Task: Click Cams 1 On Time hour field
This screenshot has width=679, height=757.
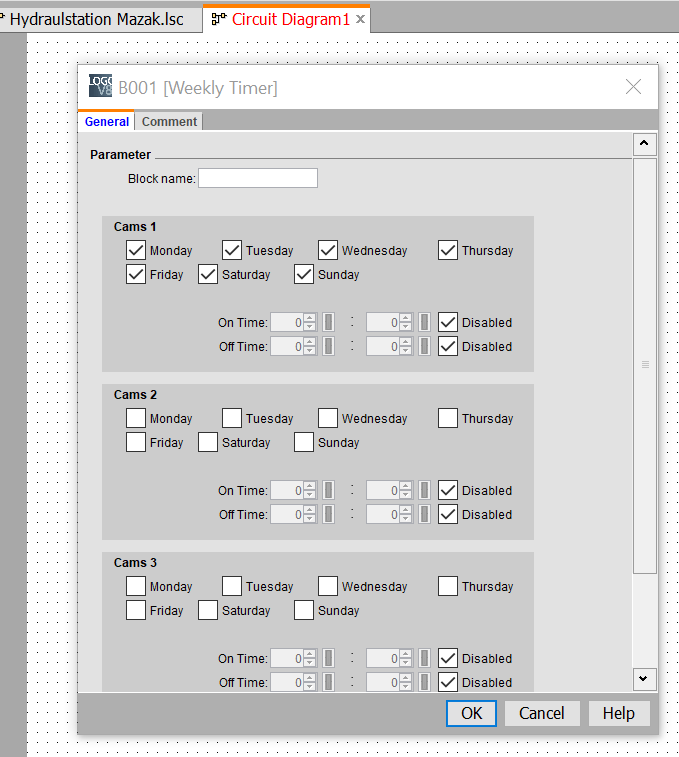Action: 287,322
